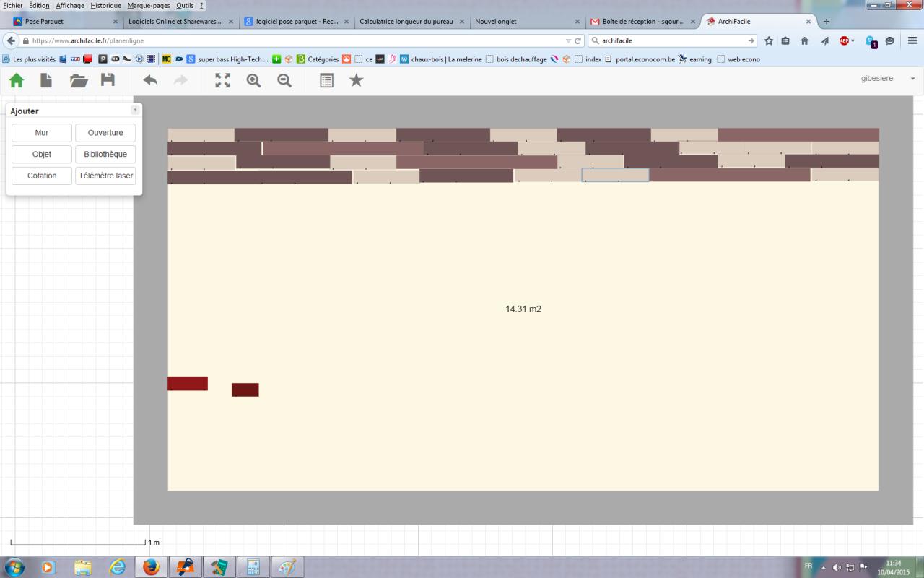Image resolution: width=924 pixels, height=578 pixels.
Task: Add a Cotation dimension
Action: pyautogui.click(x=42, y=176)
